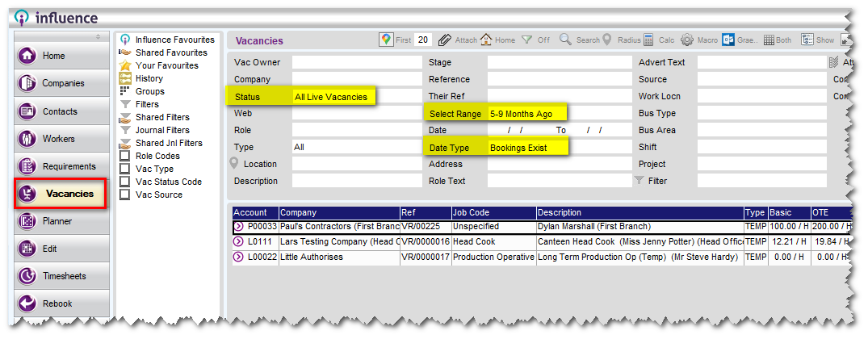Open the Companies section

coord(61,83)
